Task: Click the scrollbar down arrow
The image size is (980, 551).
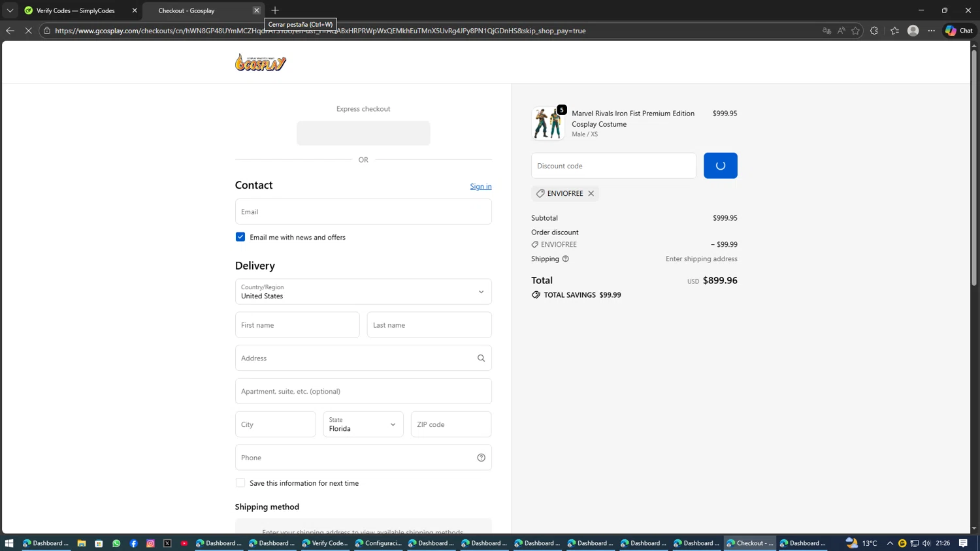Action: pos(974,529)
